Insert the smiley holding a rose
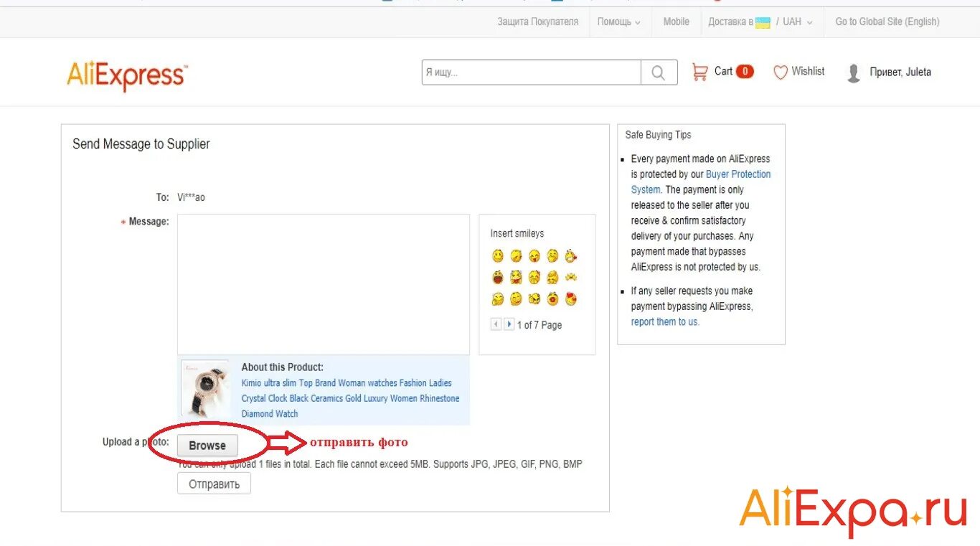Screen dimensions: 980x546 [x=571, y=255]
